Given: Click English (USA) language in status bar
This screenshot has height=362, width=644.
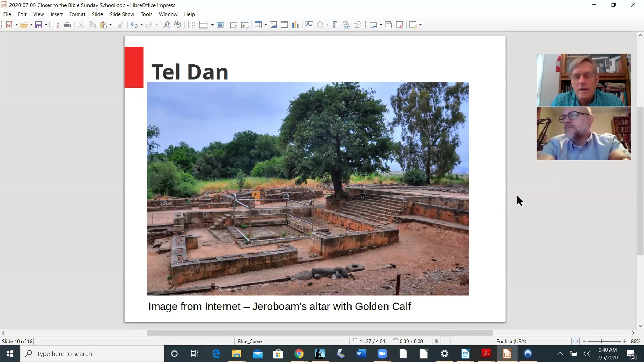Looking at the screenshot, I should click(511, 341).
